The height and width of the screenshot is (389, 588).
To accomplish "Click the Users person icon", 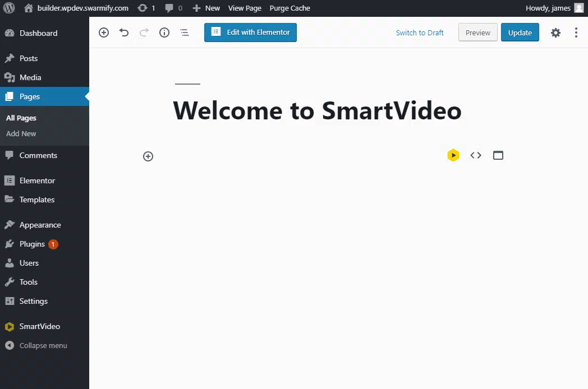I will tap(10, 263).
